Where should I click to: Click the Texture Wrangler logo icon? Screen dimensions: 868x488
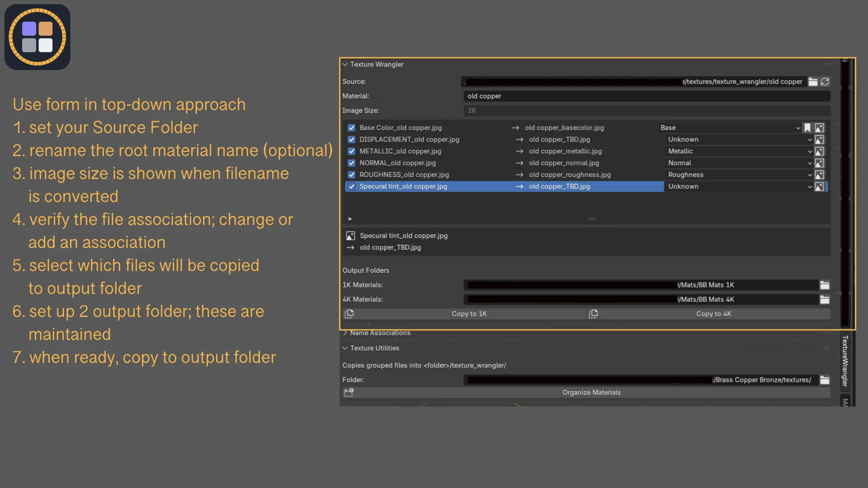click(38, 37)
